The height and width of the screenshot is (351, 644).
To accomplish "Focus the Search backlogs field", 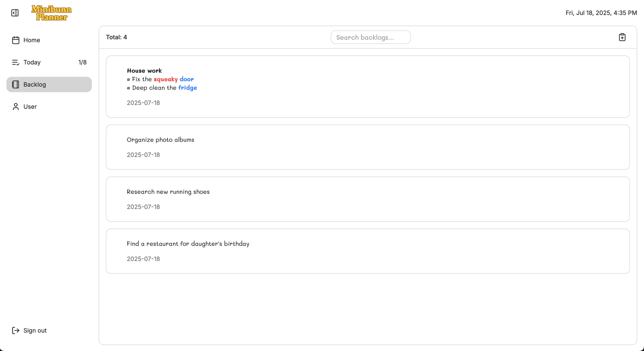I will [x=370, y=37].
